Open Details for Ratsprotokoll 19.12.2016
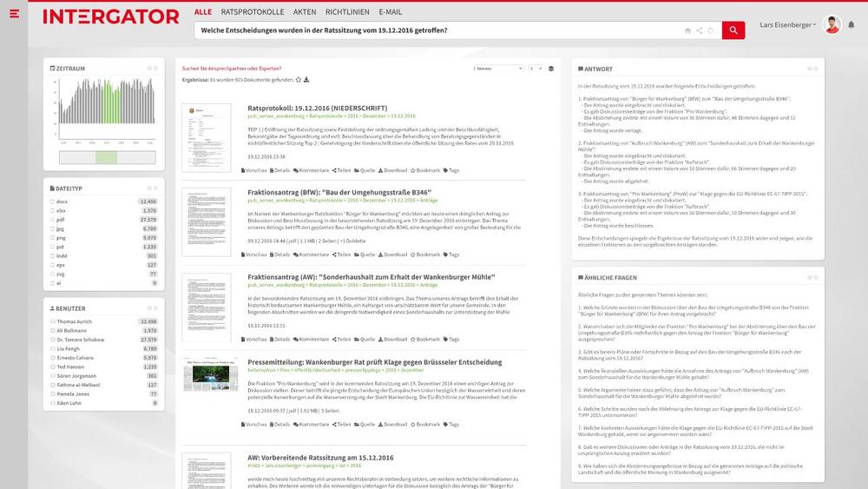 [x=280, y=170]
